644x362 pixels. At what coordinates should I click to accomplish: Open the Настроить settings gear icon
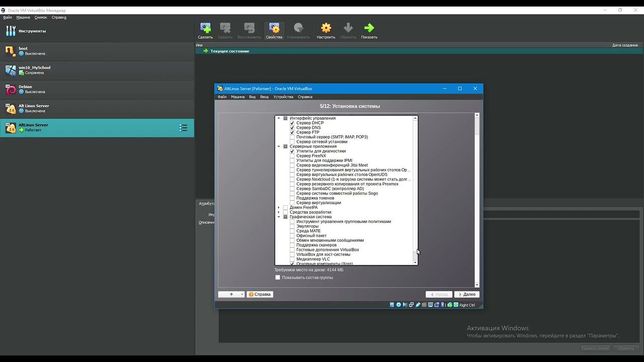tap(326, 28)
